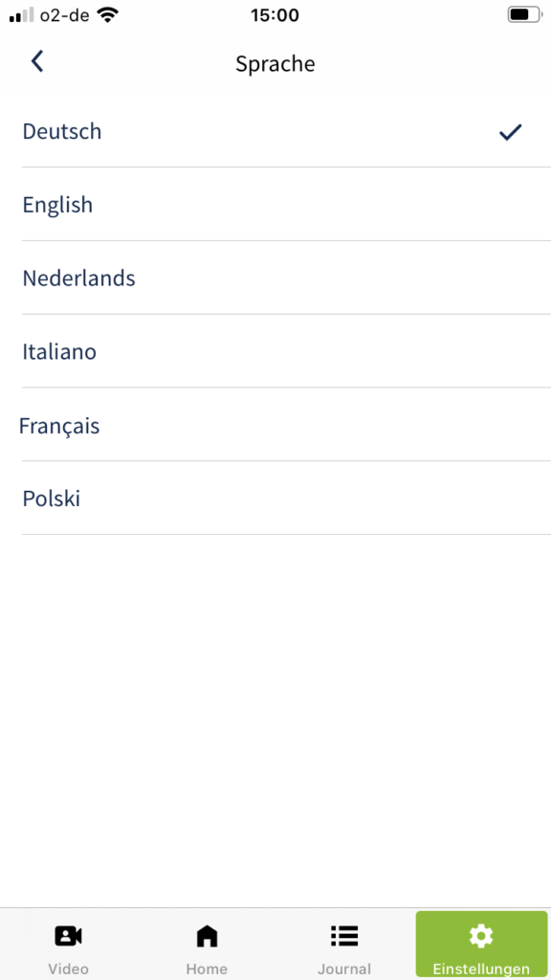
Task: Tap the Einstellungen gear icon
Action: (481, 936)
